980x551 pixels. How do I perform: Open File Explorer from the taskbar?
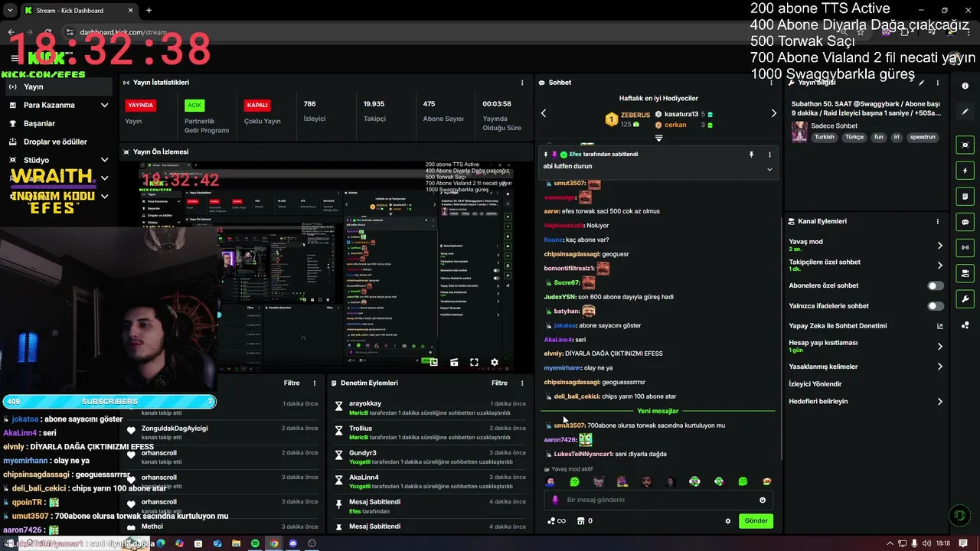[x=237, y=543]
